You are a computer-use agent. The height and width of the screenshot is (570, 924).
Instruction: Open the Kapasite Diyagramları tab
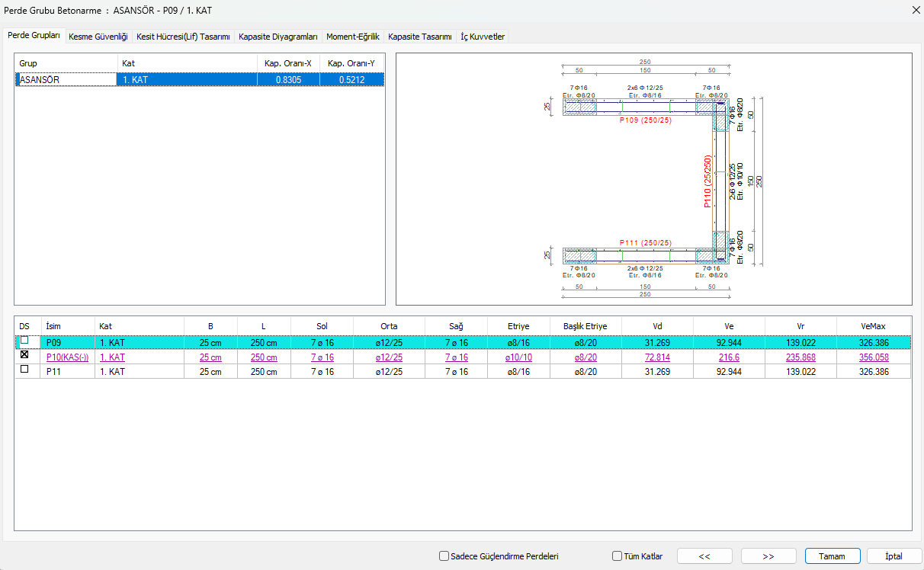click(x=278, y=37)
